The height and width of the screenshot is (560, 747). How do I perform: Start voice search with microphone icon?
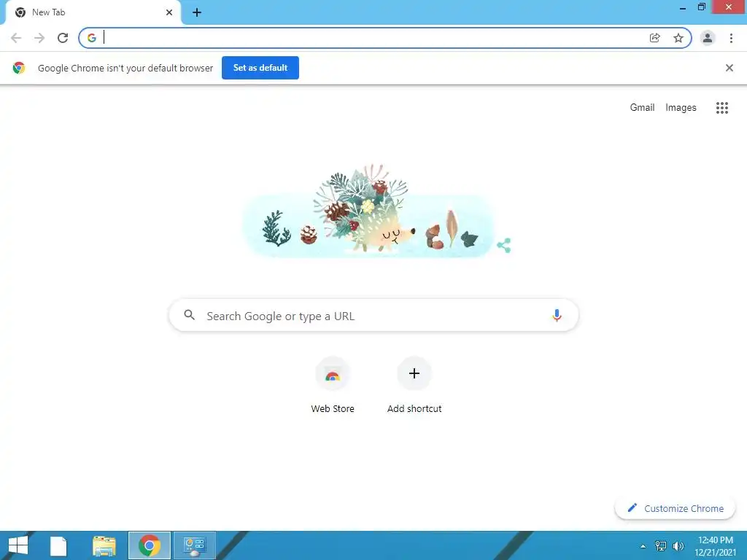pos(557,315)
